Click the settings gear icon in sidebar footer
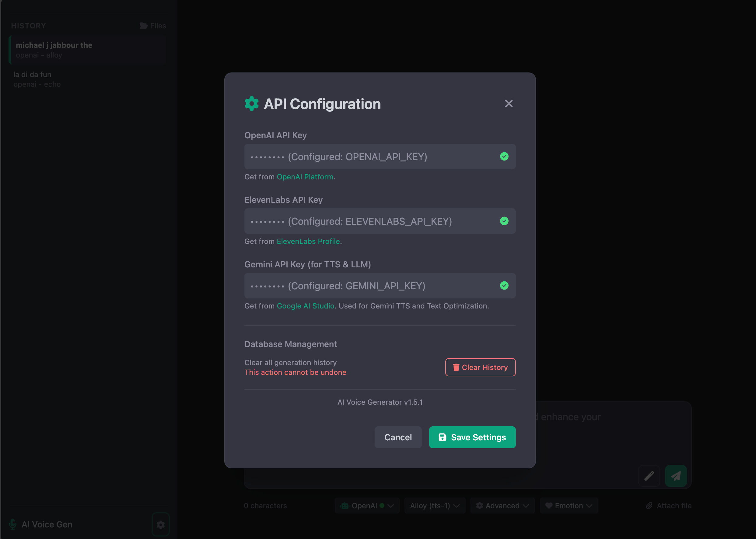 pos(161,524)
